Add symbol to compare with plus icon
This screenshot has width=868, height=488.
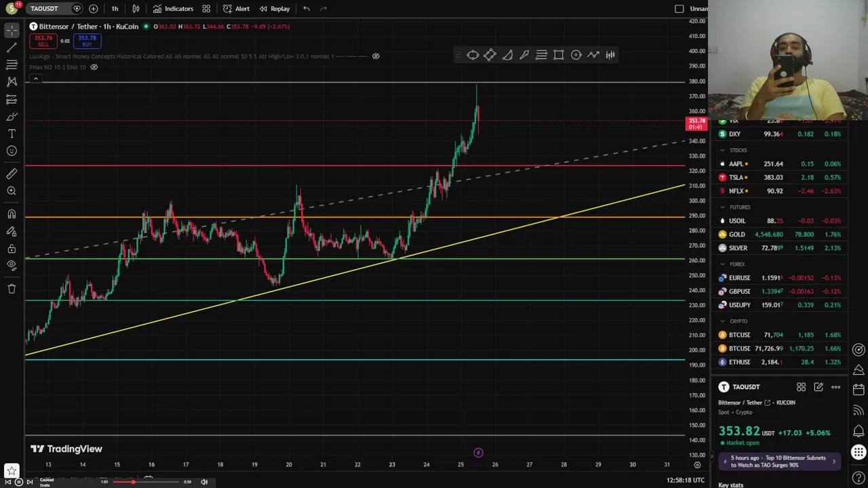93,9
